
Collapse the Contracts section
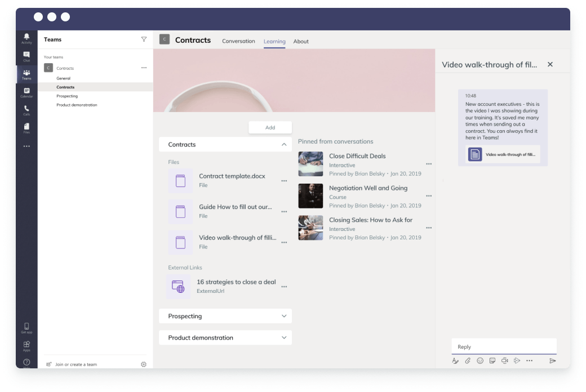284,145
